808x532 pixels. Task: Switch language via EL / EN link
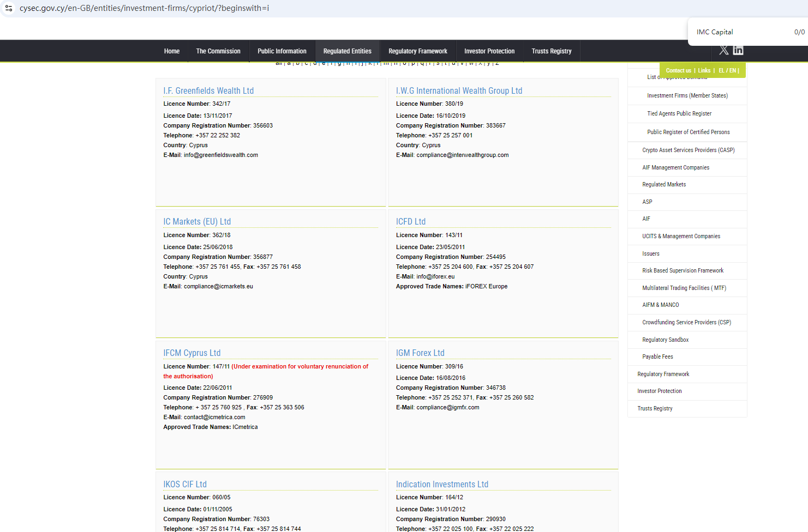[x=727, y=71]
